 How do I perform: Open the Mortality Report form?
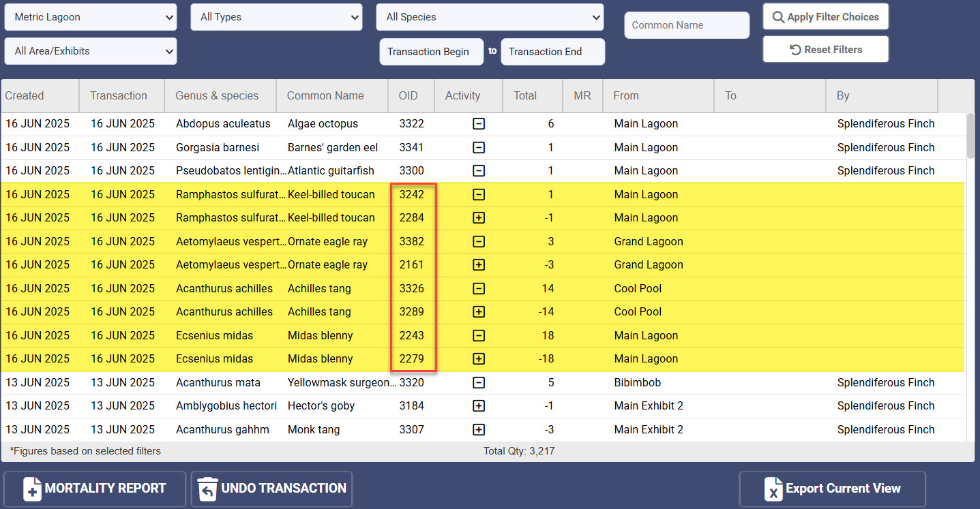(94, 489)
